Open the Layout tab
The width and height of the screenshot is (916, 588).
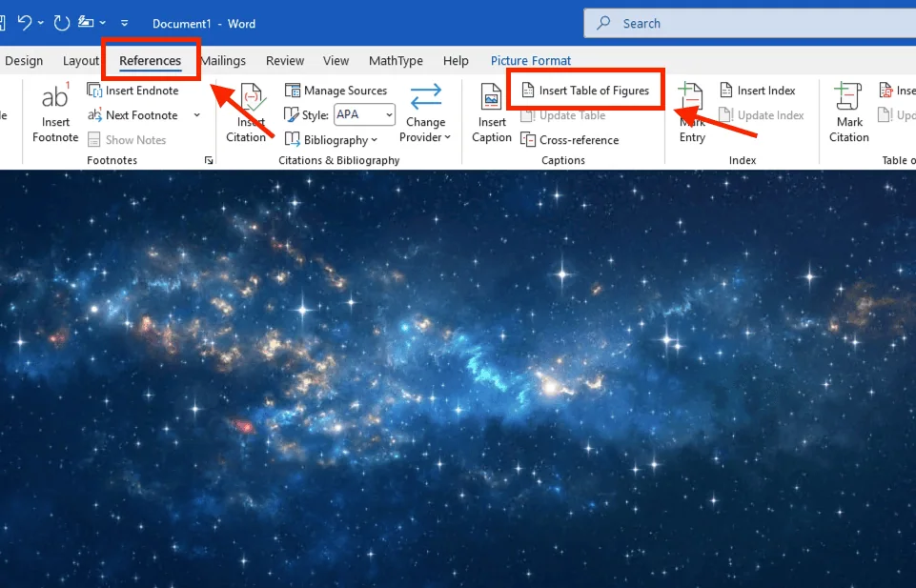point(81,61)
